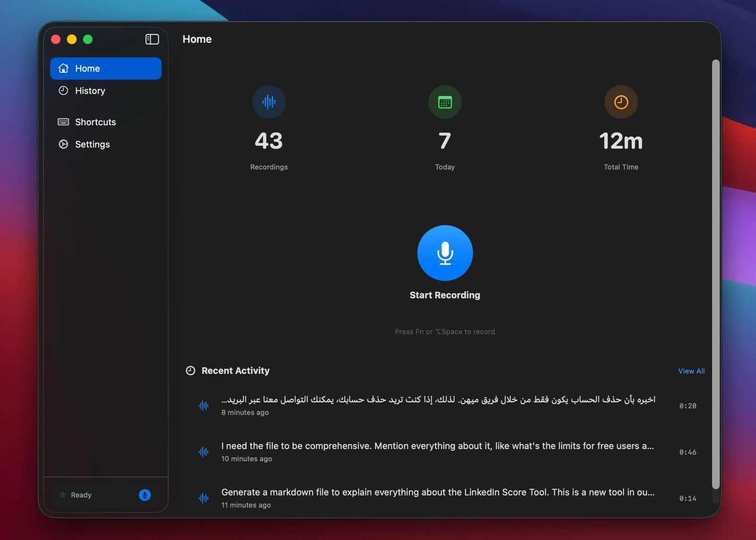Click the waveform icon beside the LinkedIn recording
This screenshot has height=540, width=756.
point(203,498)
